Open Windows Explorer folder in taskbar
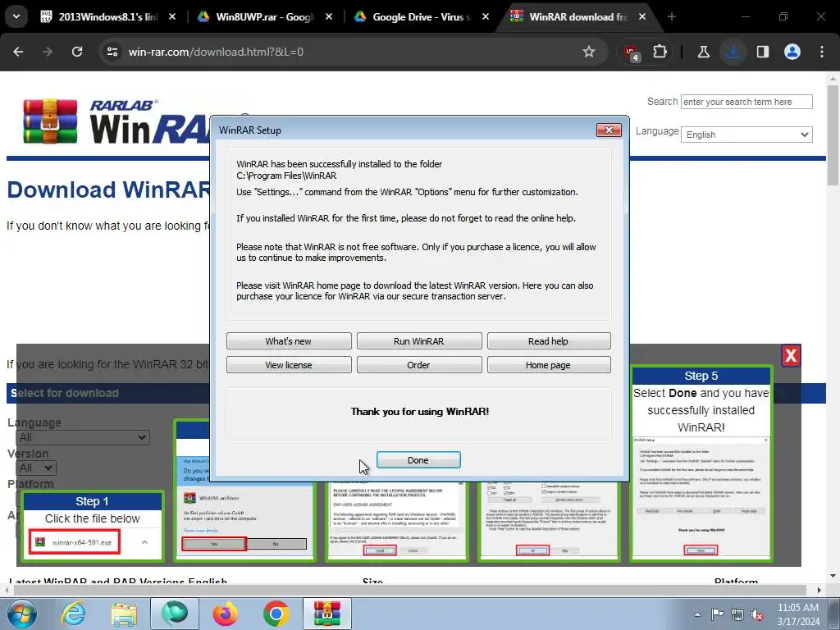 pos(124,614)
